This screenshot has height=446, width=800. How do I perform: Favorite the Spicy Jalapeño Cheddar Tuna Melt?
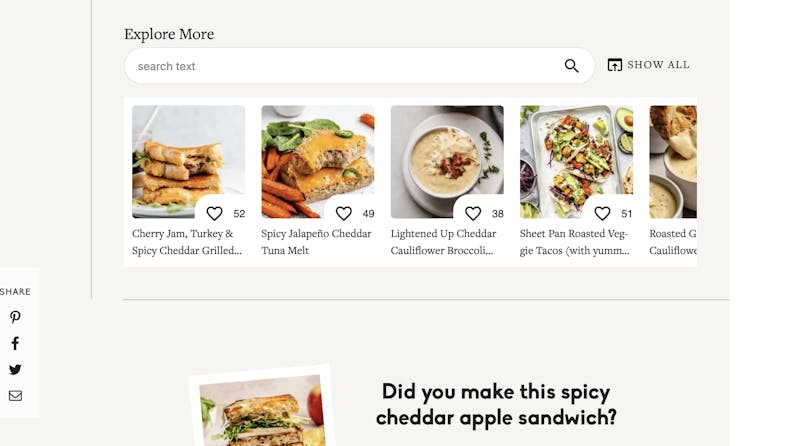tap(344, 213)
